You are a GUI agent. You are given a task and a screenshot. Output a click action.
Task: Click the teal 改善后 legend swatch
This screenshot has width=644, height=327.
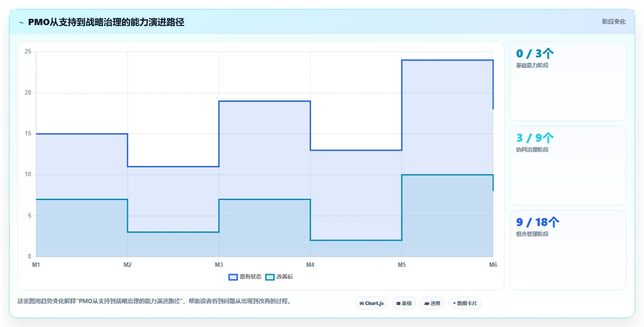pyautogui.click(x=270, y=277)
